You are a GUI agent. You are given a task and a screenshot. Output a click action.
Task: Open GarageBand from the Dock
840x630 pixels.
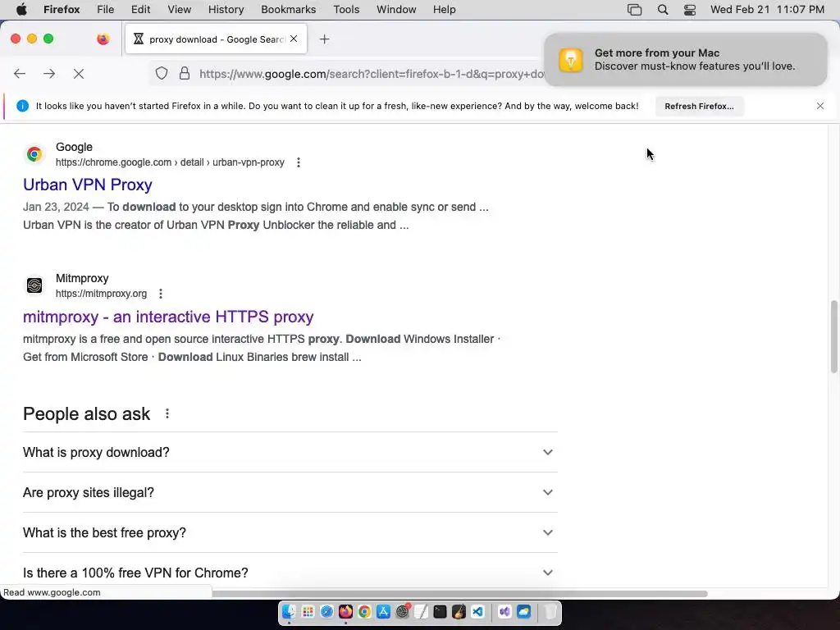pyautogui.click(x=459, y=611)
